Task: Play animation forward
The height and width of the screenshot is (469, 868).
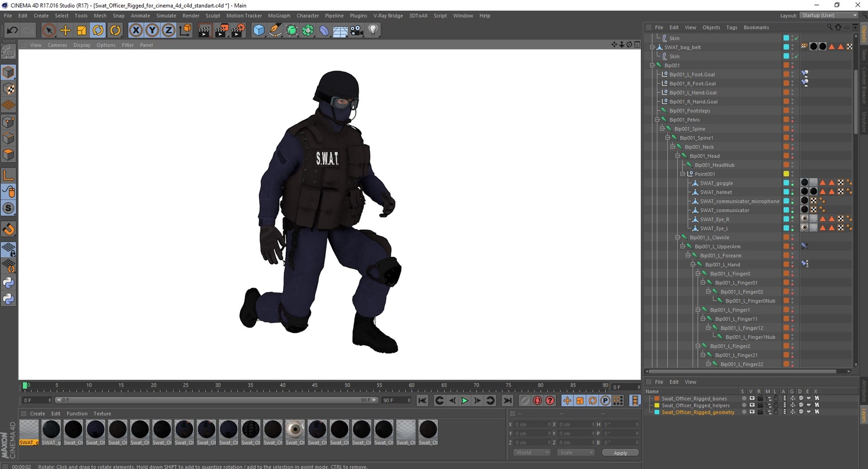Action: [x=464, y=401]
